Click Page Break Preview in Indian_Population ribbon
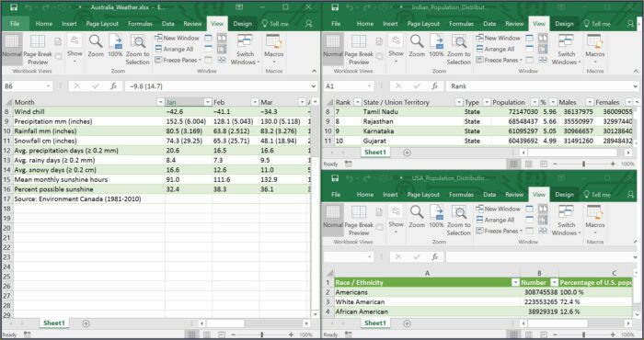The height and width of the screenshot is (340, 644). tap(359, 50)
